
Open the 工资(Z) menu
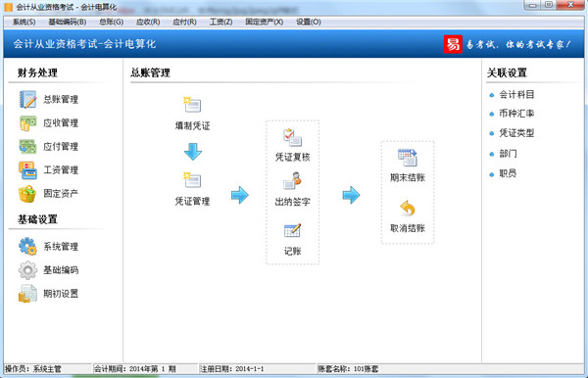pos(220,23)
